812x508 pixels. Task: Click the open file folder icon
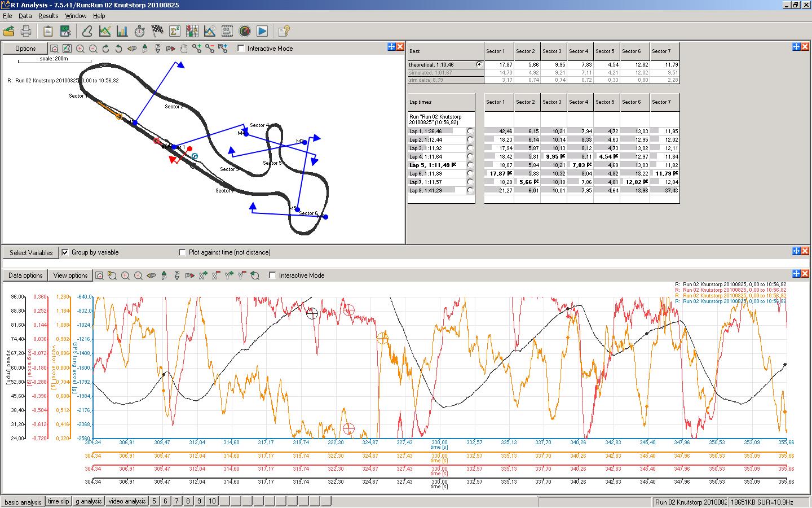8,31
